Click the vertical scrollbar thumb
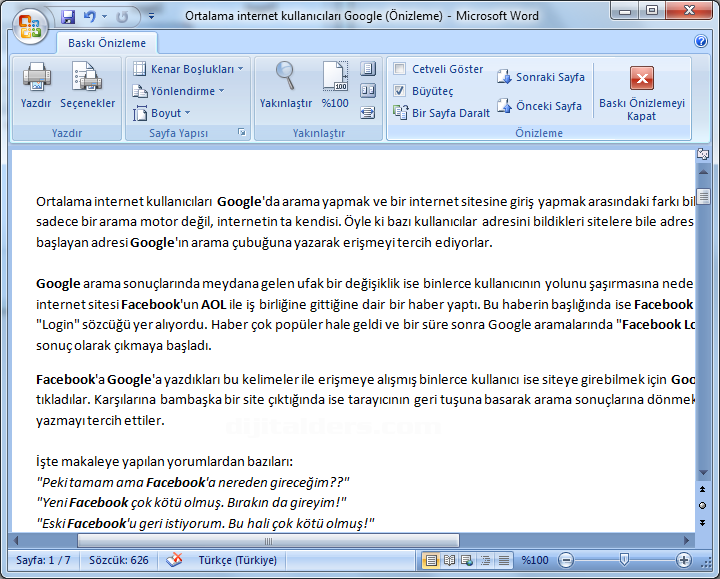720x579 pixels. pyautogui.click(x=703, y=197)
